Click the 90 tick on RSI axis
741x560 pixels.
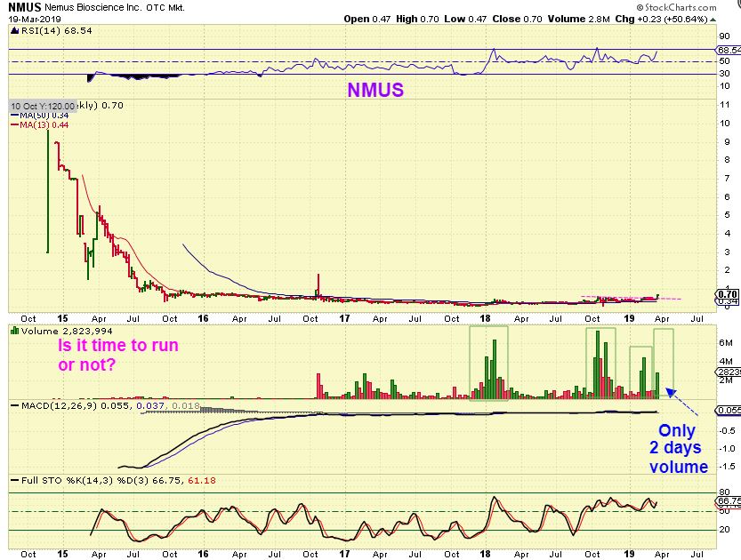coord(724,36)
